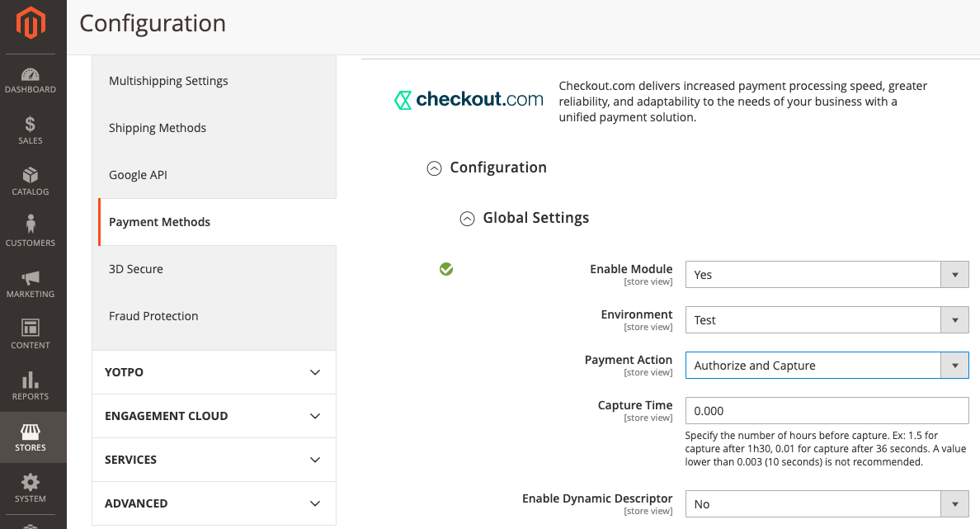980x529 pixels.
Task: Select Shipping Methods tab
Action: pos(214,128)
